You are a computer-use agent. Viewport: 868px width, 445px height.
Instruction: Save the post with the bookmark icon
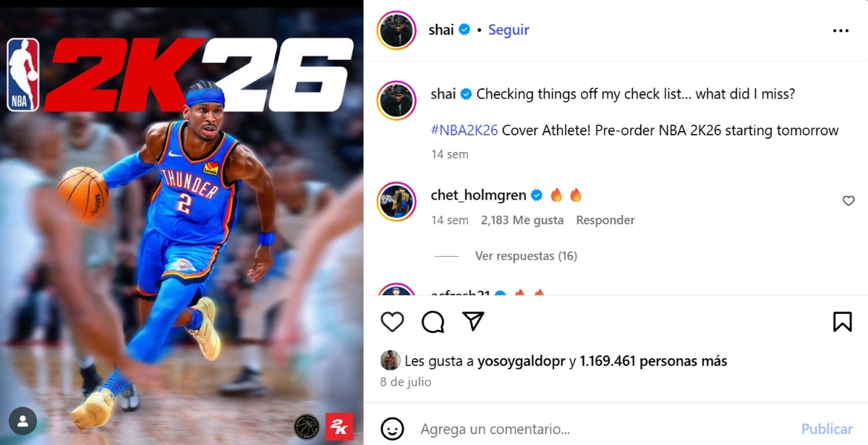842,321
